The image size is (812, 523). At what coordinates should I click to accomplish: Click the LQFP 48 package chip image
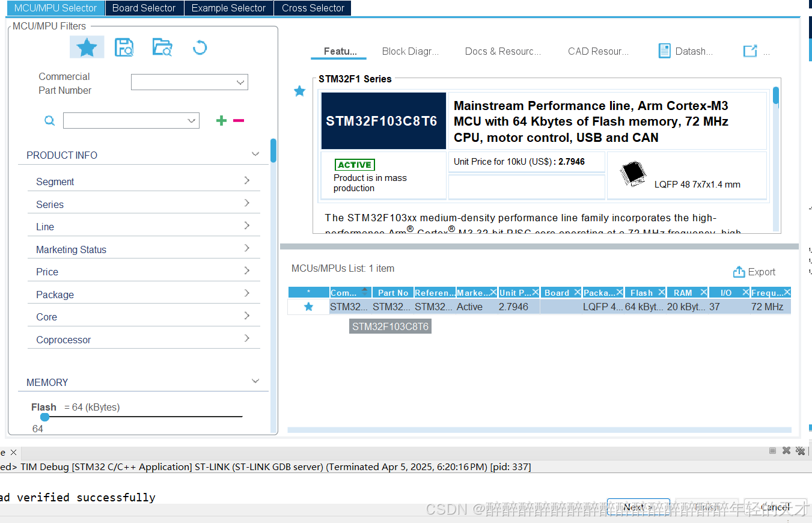(x=633, y=173)
